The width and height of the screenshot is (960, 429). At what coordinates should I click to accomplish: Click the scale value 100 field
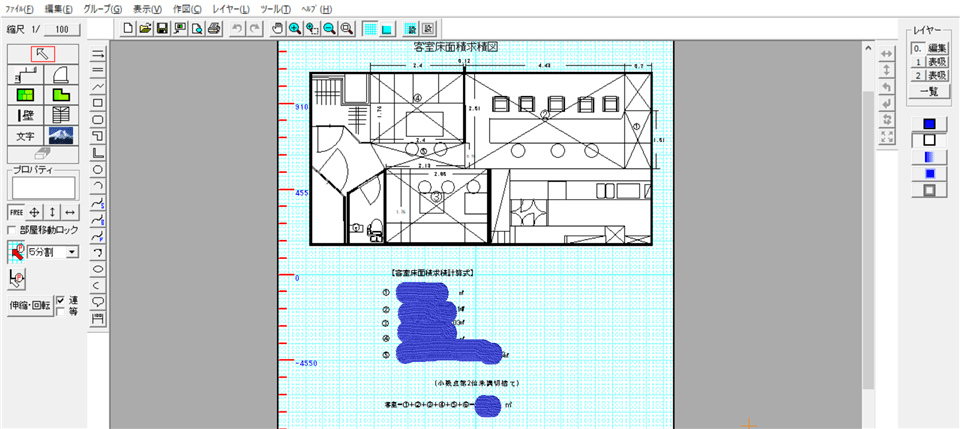point(63,30)
